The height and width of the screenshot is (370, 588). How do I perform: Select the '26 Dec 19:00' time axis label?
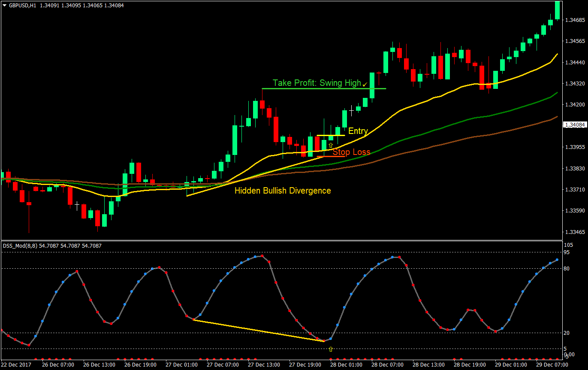point(140,365)
